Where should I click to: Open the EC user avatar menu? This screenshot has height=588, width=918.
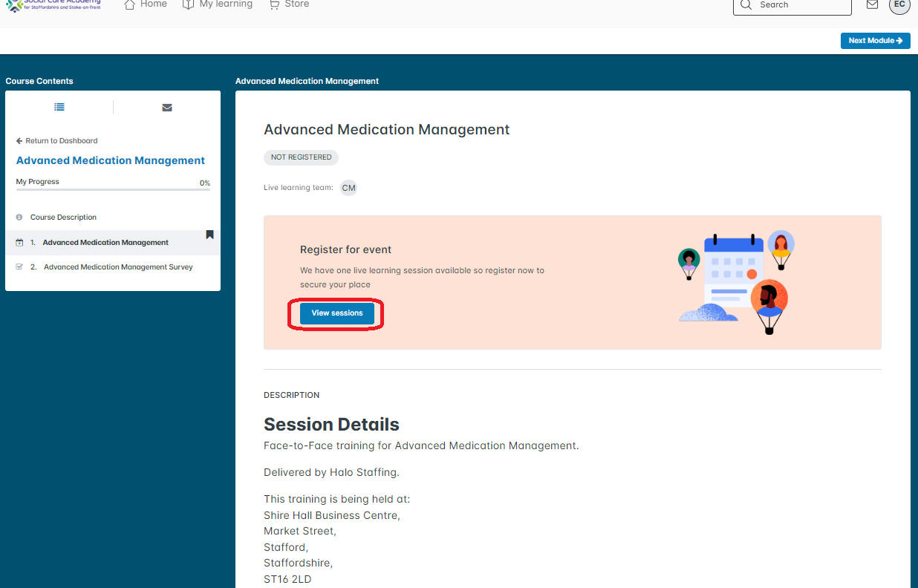(899, 4)
